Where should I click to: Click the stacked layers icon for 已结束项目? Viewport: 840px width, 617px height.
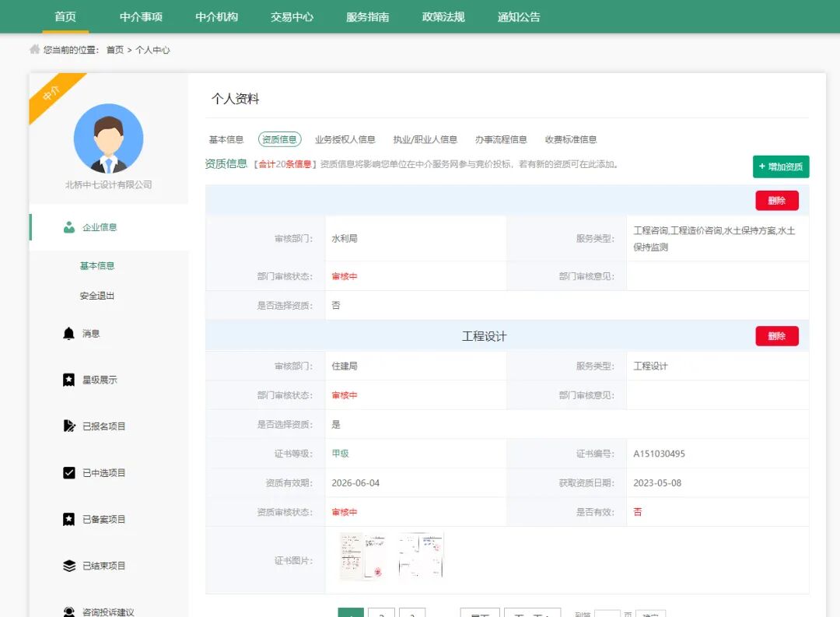(69, 566)
